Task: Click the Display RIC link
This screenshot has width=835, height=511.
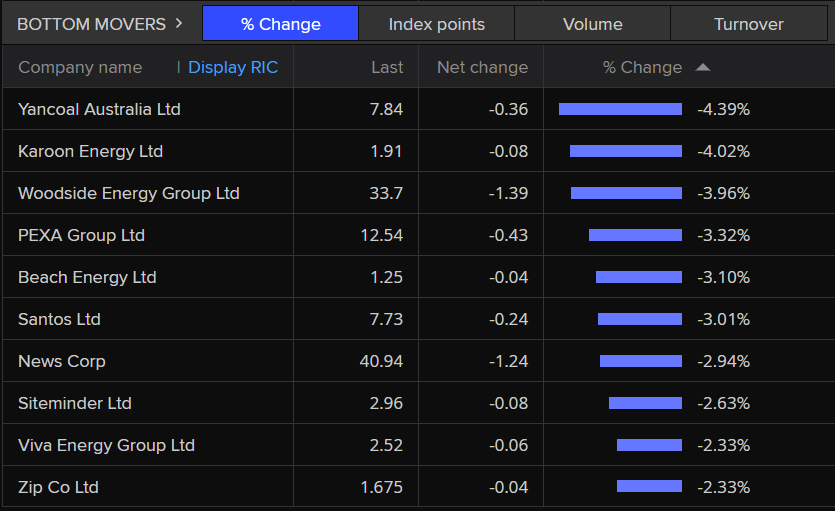Action: [x=233, y=68]
